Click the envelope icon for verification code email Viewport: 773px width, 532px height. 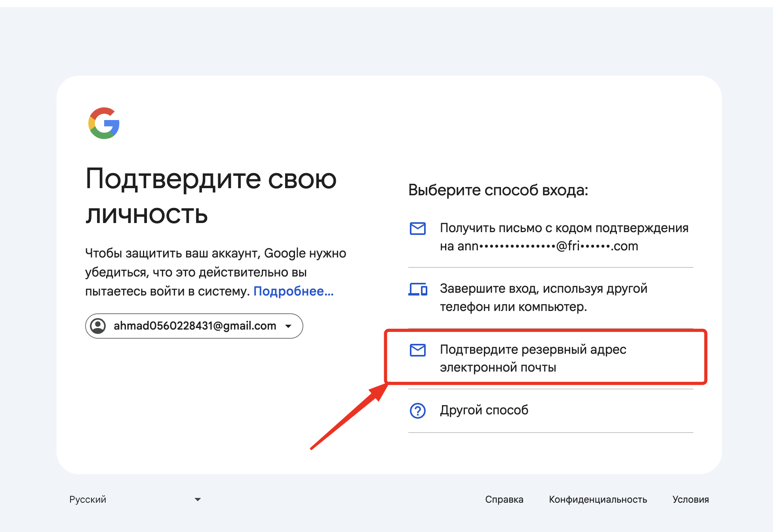coord(417,228)
